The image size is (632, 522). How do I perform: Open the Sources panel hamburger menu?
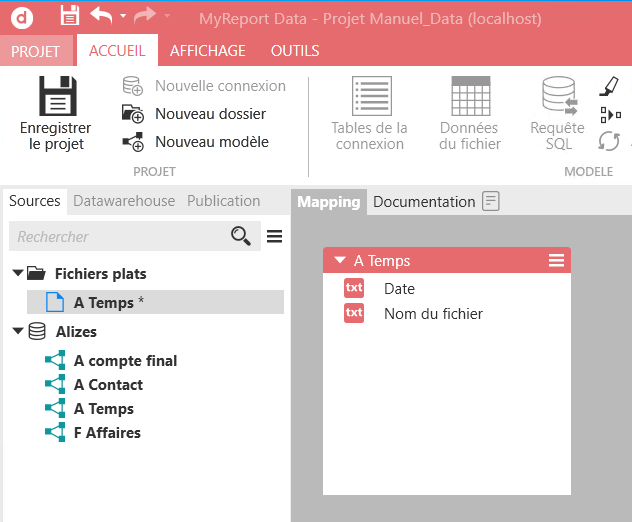point(274,236)
